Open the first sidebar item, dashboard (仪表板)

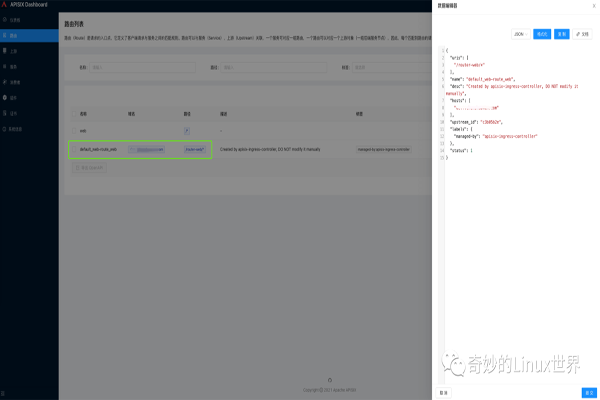(29, 20)
